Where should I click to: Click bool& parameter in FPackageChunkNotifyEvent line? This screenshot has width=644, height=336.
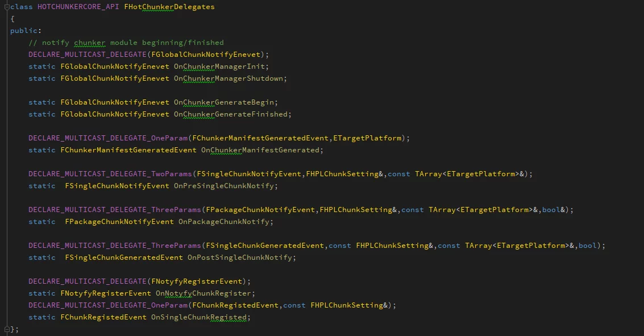pos(554,209)
